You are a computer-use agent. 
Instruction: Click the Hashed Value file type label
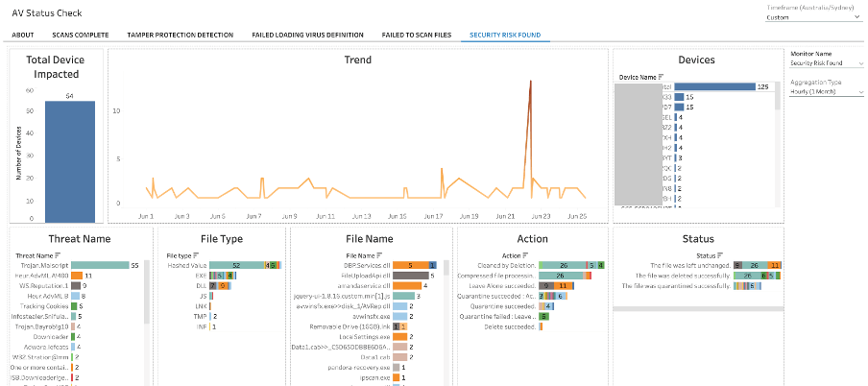pos(186,266)
